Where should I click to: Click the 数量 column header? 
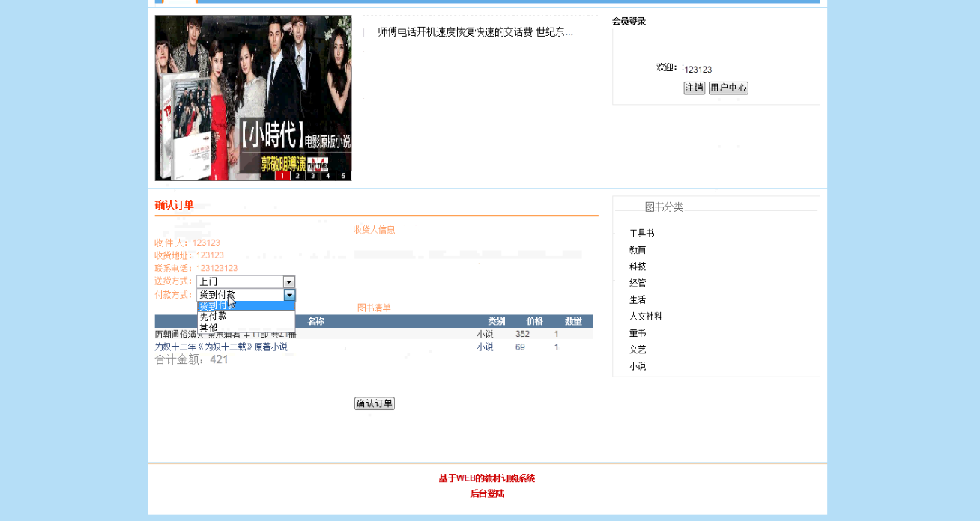[574, 321]
